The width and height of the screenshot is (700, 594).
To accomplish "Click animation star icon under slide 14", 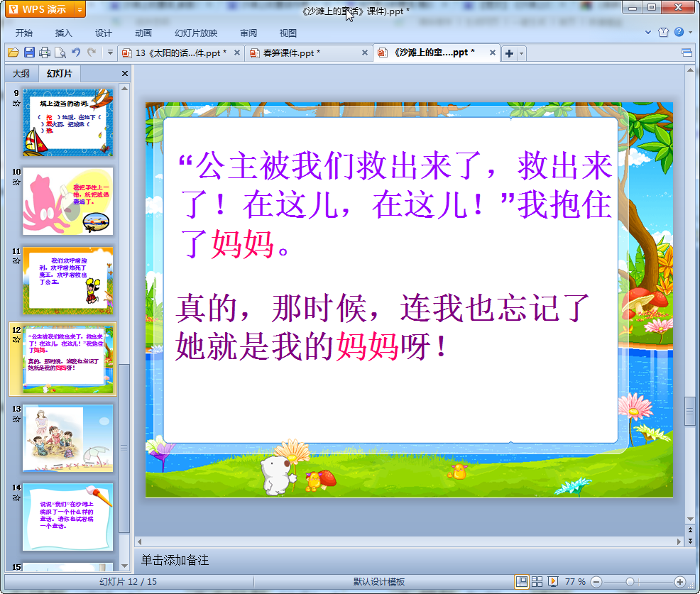I will [16, 498].
